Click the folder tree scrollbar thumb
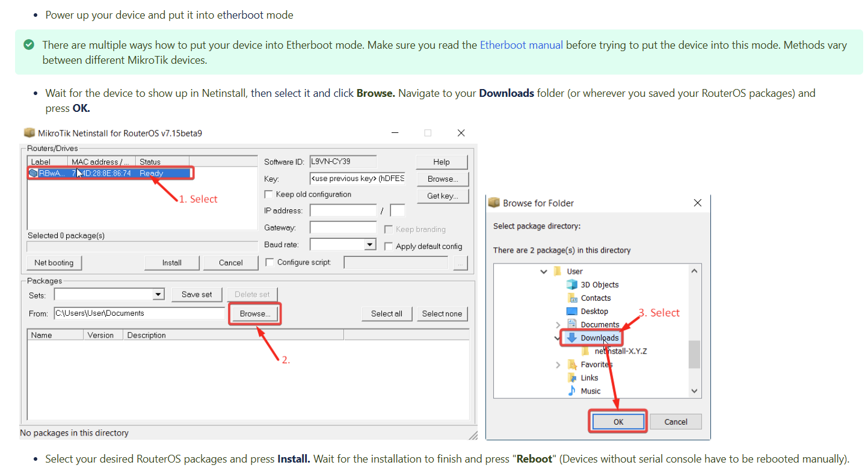Viewport: 868px width, 471px height. click(695, 354)
